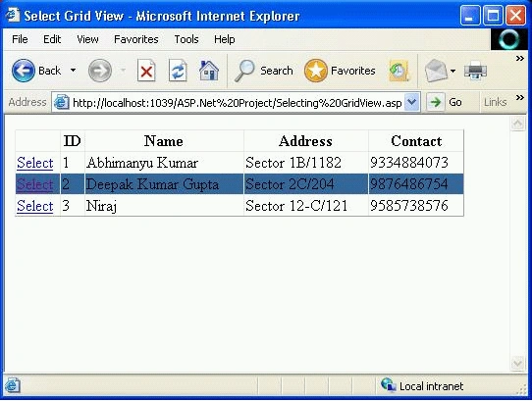Screen dimensions: 532x401
Task: Click the cell 'Sector 12-C/121'
Action: coord(306,206)
